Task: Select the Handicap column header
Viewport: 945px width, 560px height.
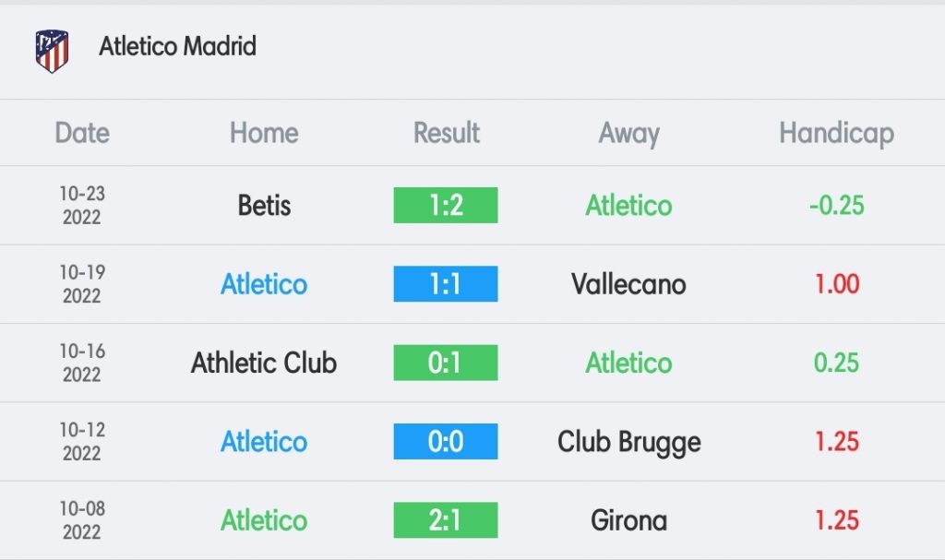Action: click(836, 134)
